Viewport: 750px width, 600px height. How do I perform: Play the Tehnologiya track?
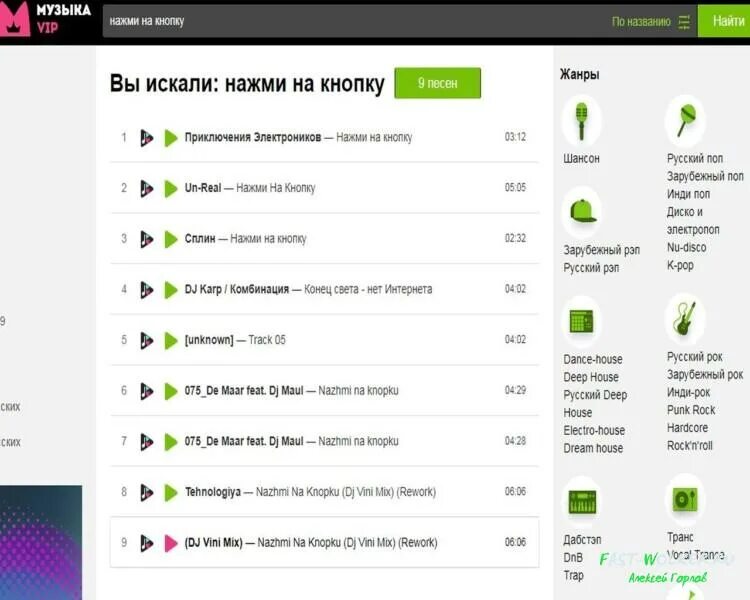(171, 492)
